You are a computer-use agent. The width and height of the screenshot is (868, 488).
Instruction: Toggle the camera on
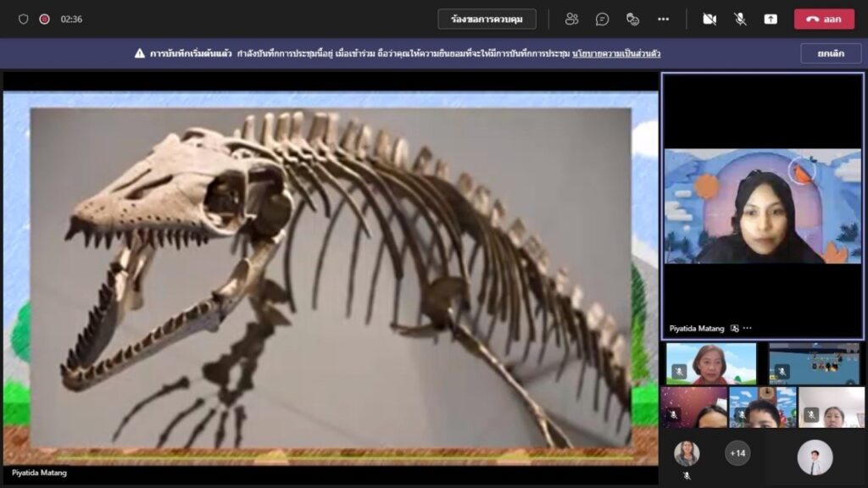[x=709, y=19]
